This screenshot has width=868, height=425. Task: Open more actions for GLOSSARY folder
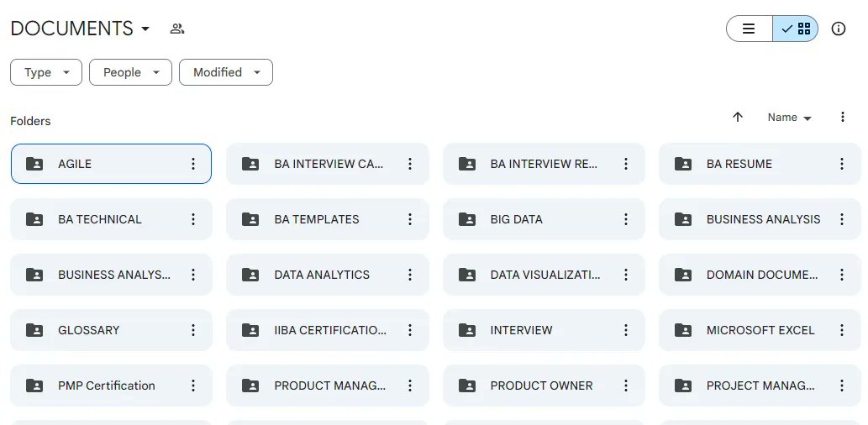(x=193, y=330)
